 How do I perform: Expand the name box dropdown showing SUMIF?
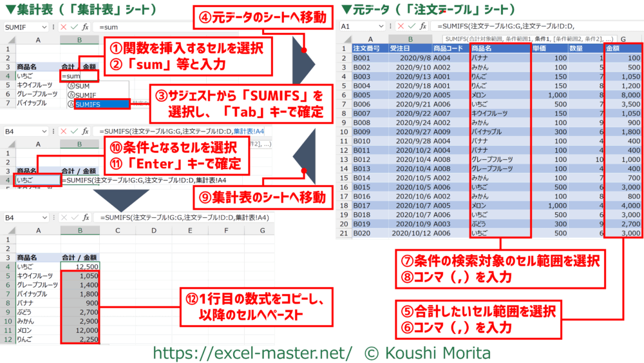point(44,28)
